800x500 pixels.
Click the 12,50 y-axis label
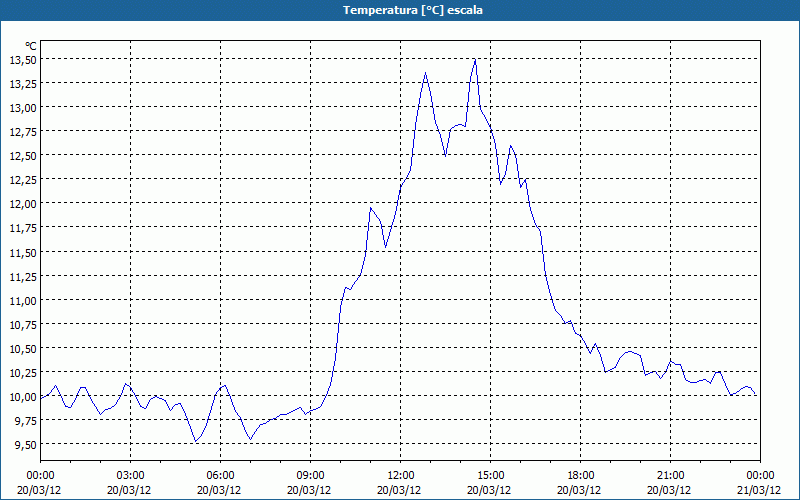click(x=23, y=156)
